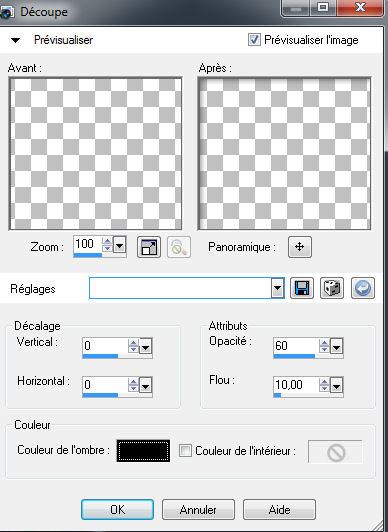Collapse the Prévisualiser section triangle
Image resolution: width=388 pixels, height=532 pixels.
coord(16,40)
